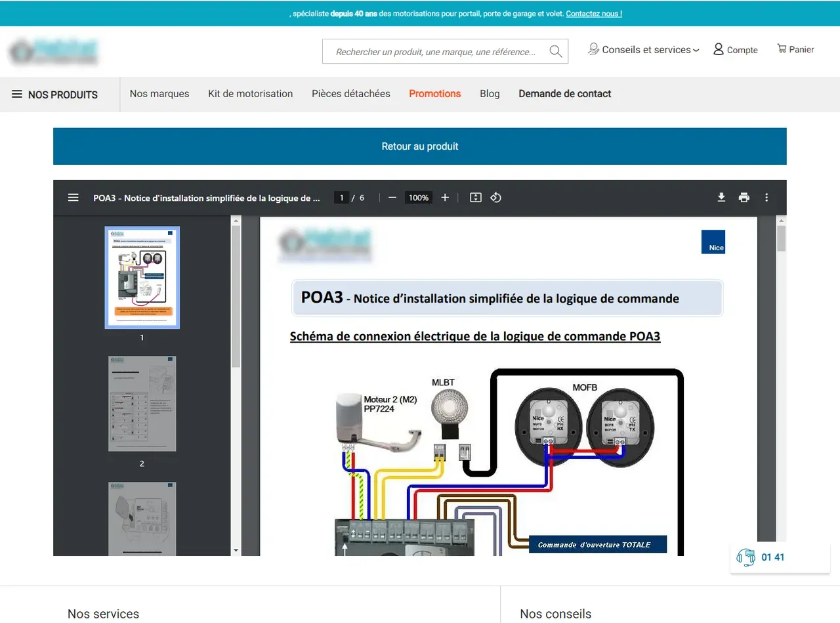Click the phone support headset icon
Screen dimensions: 840x623
point(746,557)
